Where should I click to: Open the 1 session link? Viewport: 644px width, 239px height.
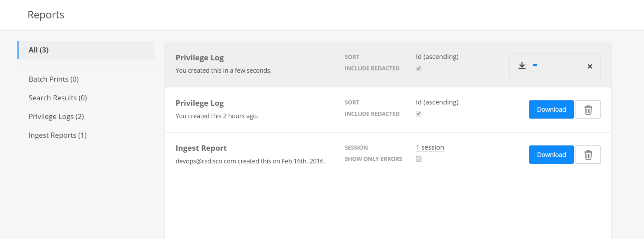click(430, 147)
